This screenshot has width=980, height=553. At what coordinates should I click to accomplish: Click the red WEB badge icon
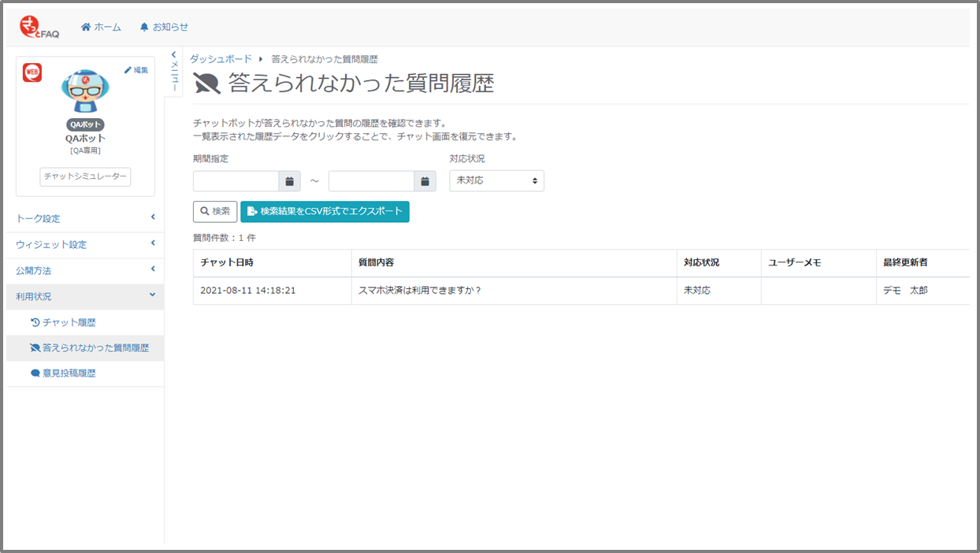[32, 73]
